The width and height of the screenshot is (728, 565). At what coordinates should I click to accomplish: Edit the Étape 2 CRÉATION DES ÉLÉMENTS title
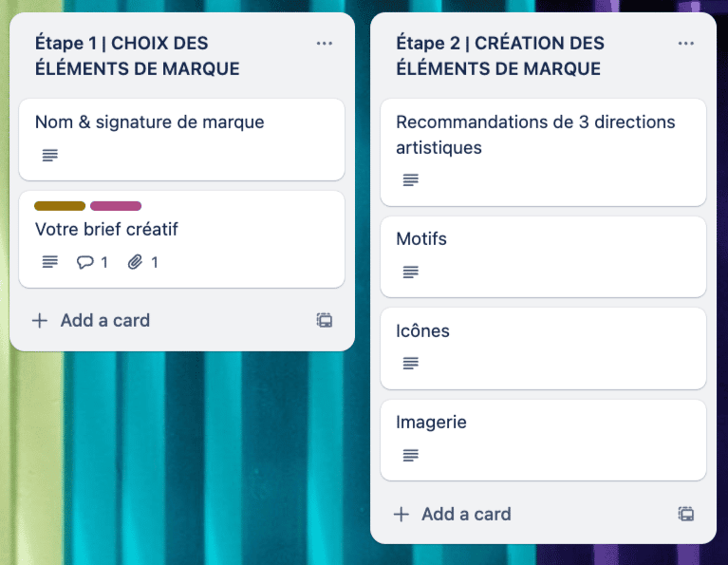(500, 56)
